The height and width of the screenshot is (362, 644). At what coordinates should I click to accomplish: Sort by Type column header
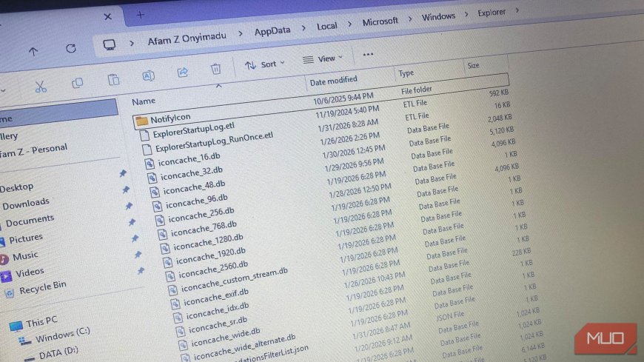pos(406,73)
